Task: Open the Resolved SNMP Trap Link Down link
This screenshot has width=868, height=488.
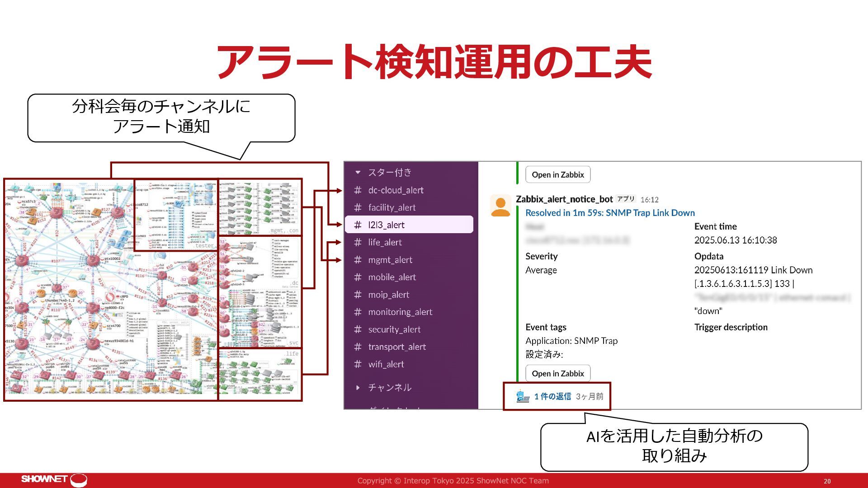Action: pos(609,213)
